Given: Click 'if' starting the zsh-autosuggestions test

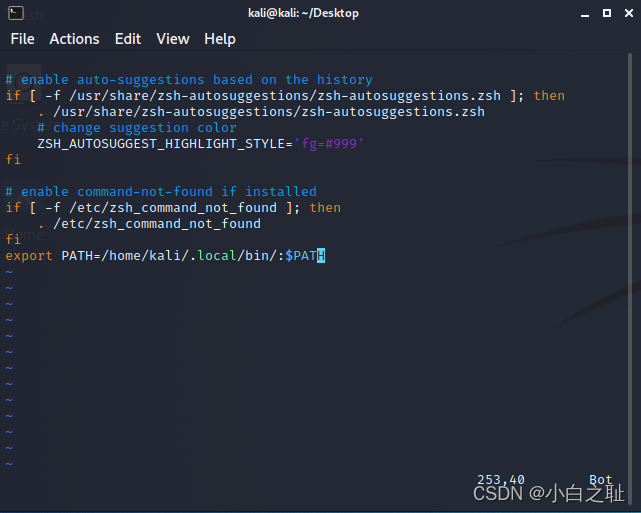Looking at the screenshot, I should tap(13, 96).
